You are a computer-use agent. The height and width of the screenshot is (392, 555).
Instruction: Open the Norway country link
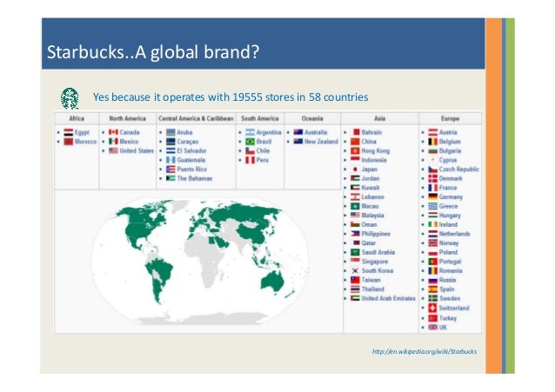(x=449, y=243)
